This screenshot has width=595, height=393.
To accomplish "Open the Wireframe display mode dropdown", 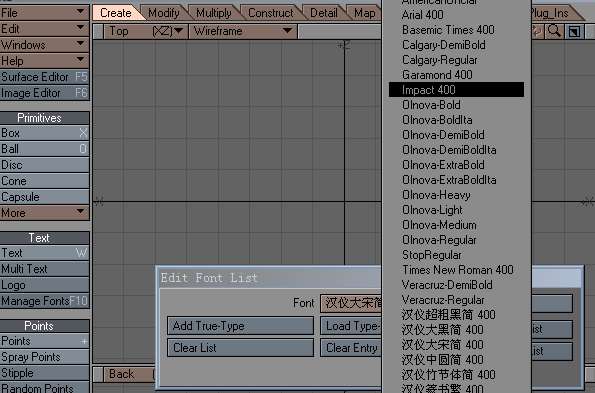I will pos(243,31).
